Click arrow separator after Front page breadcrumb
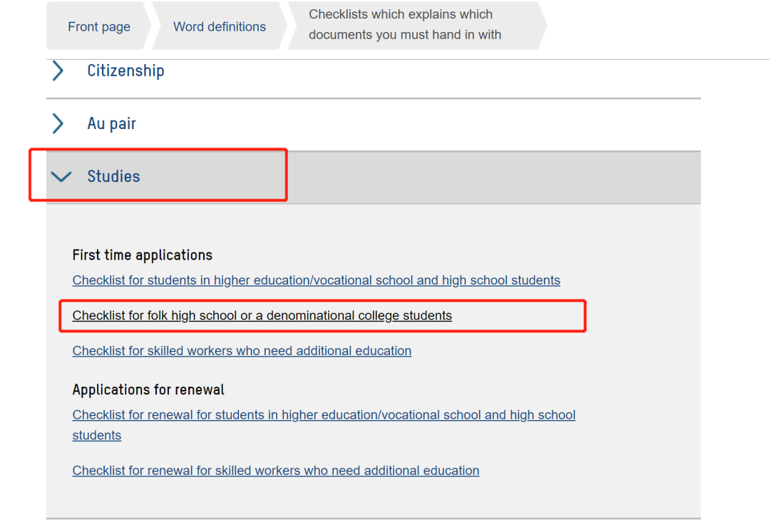770x532 pixels. 148,27
